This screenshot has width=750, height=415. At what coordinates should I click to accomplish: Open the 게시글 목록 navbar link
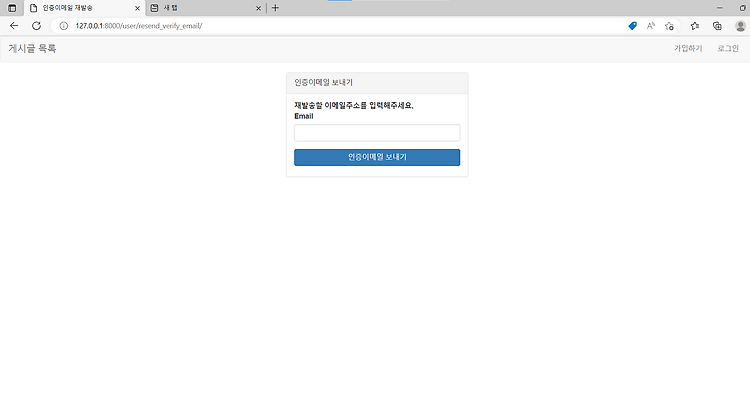coord(32,48)
